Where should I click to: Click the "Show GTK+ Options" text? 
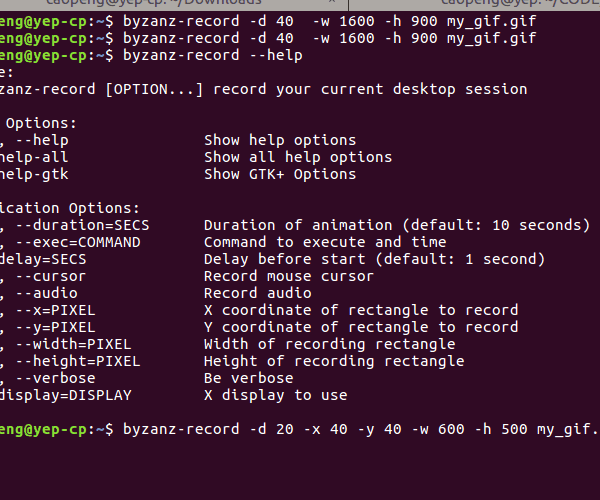coord(280,174)
